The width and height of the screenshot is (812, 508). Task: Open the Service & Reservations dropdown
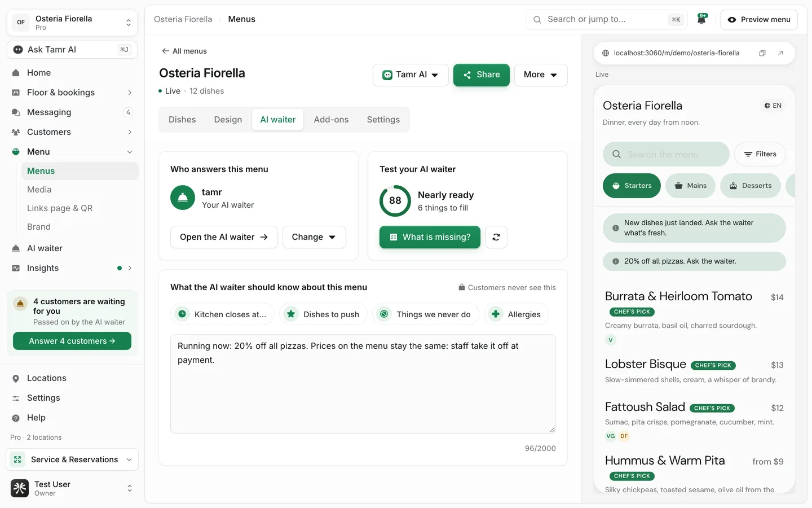point(72,459)
